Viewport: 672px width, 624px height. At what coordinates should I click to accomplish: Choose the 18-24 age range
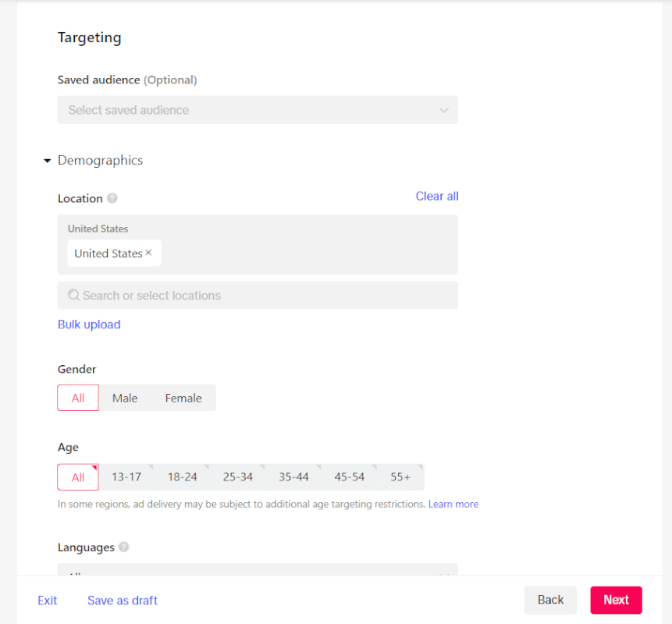click(182, 477)
